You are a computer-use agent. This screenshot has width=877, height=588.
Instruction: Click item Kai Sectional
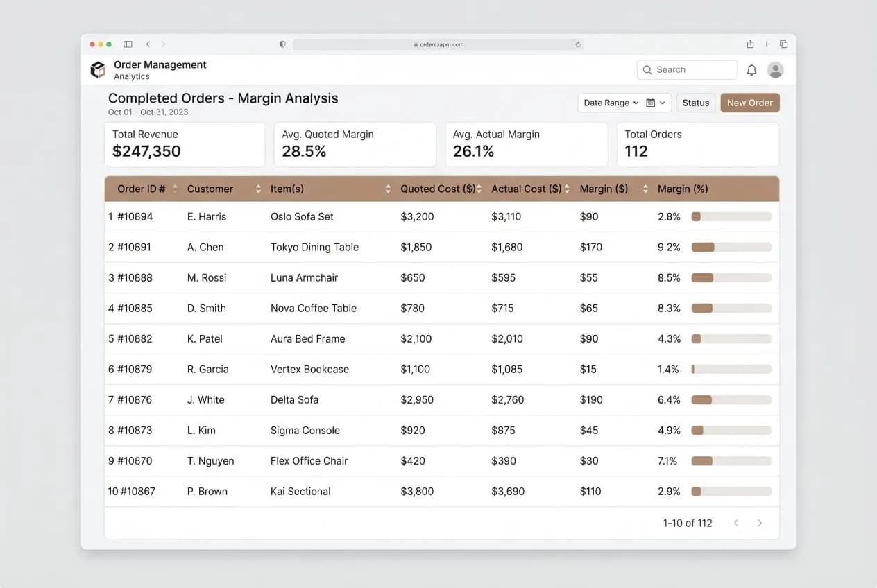coord(300,491)
